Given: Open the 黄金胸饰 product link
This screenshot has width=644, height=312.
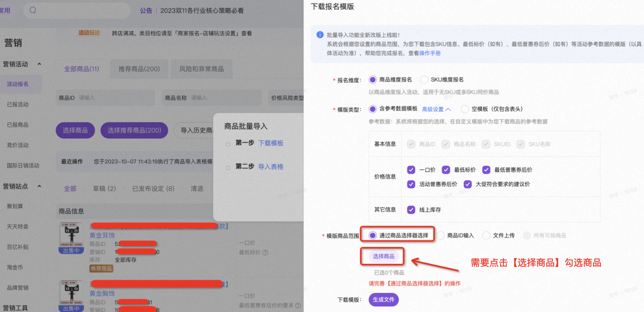Looking at the screenshot, I should (102, 293).
